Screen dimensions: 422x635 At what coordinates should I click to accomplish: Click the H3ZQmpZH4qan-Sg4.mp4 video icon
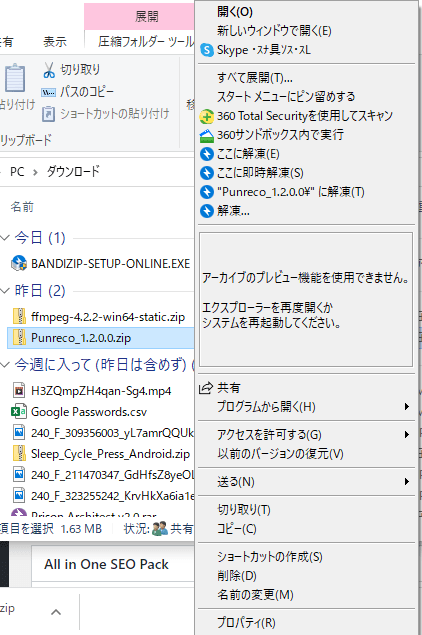point(19,390)
